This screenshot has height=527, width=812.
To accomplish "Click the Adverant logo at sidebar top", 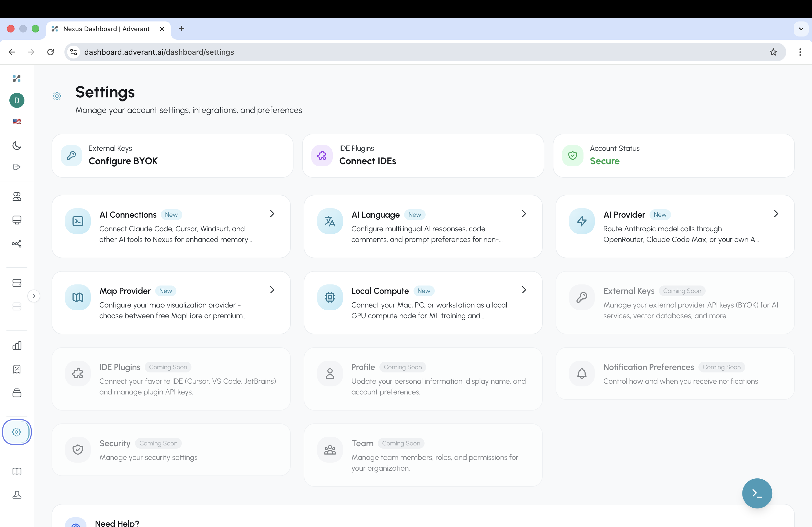I will [x=16, y=79].
